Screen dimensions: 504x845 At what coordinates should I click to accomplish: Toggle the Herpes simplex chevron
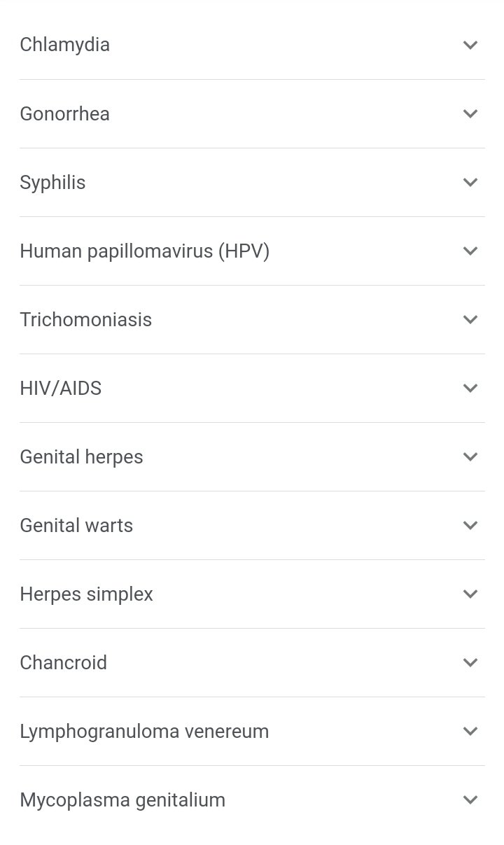pyautogui.click(x=470, y=594)
